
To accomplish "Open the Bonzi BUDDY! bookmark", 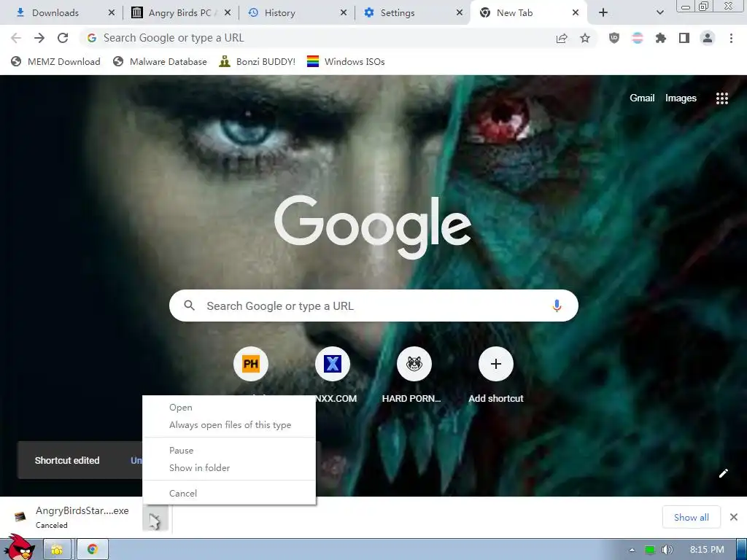I will click(x=258, y=61).
